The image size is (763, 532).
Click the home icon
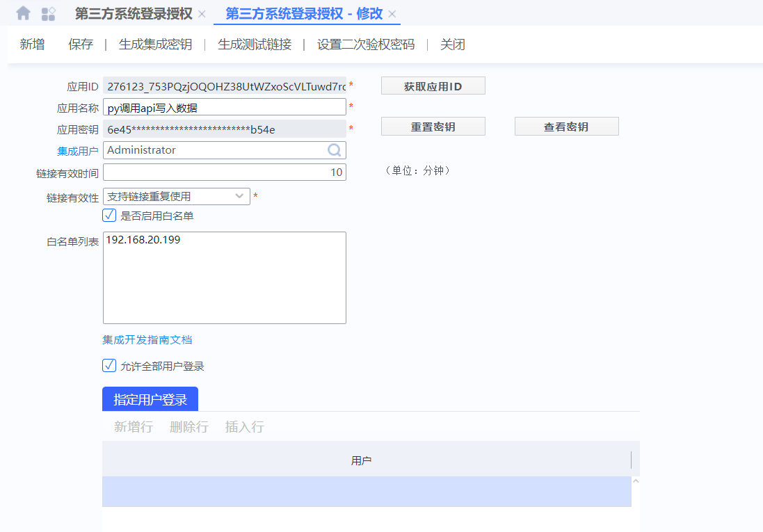(23, 13)
